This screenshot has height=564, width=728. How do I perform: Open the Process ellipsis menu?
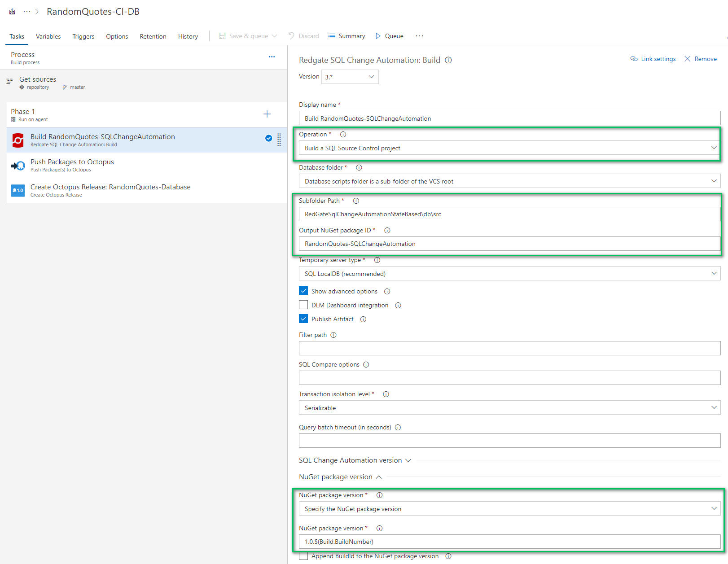point(272,57)
